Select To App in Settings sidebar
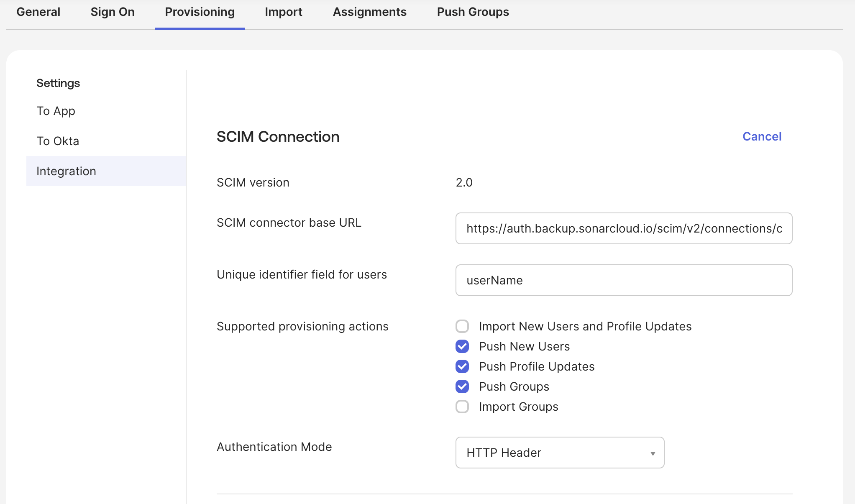 click(56, 111)
